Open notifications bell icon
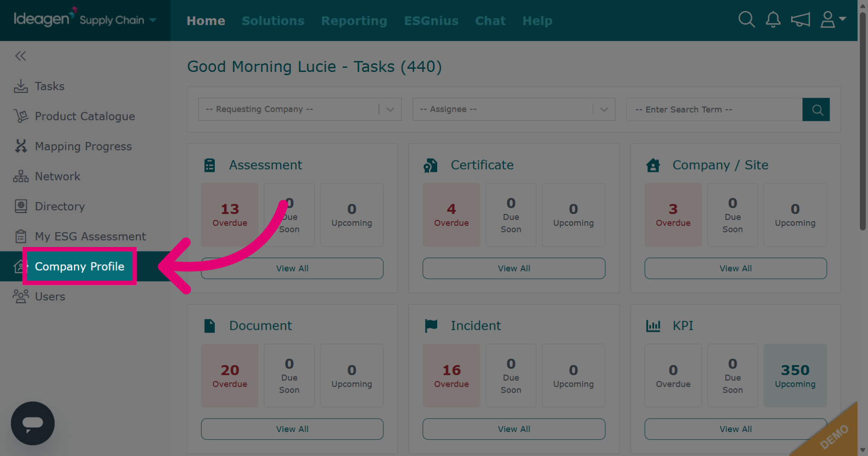Viewport: 868px width, 456px height. [773, 19]
